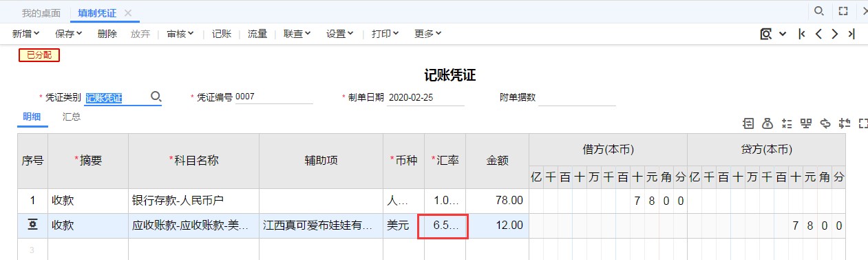Click the 记账 button
This screenshot has height=260, width=868.
222,34
